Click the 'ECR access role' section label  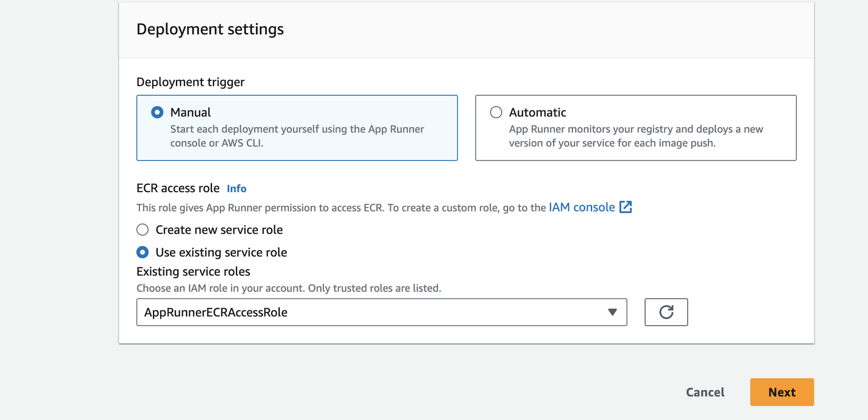click(x=178, y=188)
